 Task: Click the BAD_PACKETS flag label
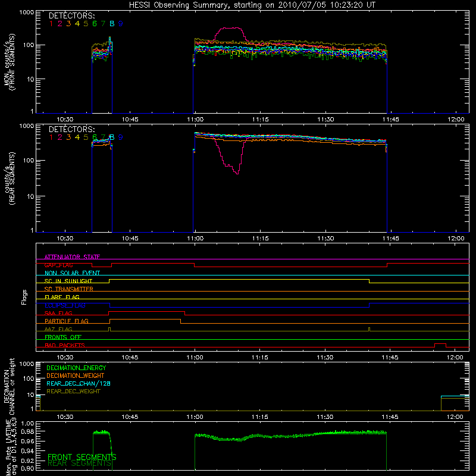click(65, 345)
